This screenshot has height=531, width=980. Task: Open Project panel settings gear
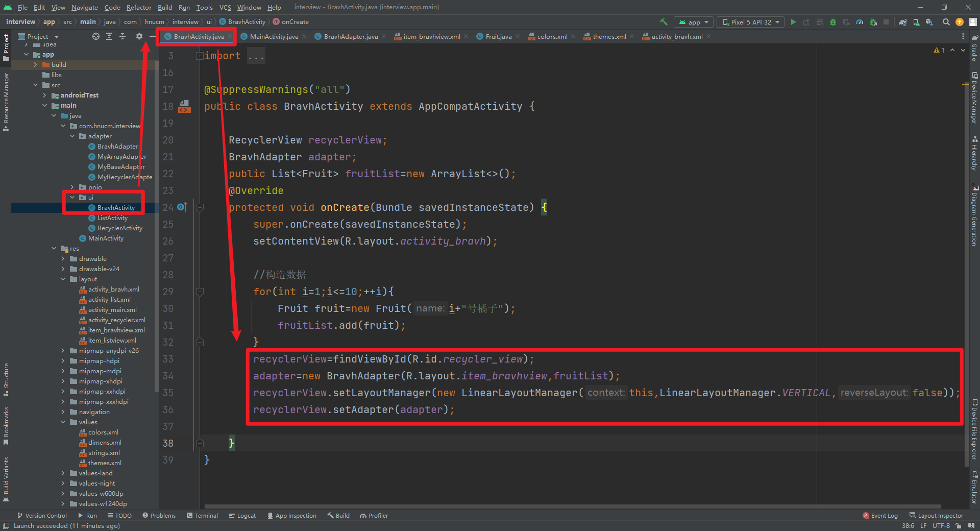click(x=139, y=36)
